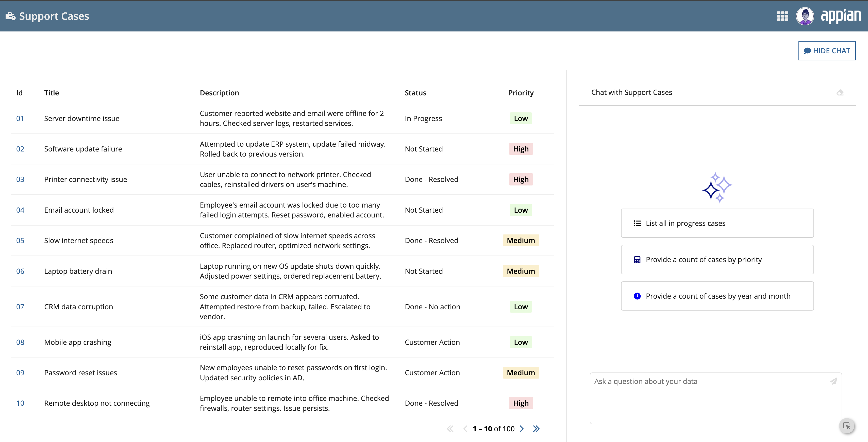Click the 'Chat with Support Cases' heading
This screenshot has width=868, height=442.
pos(632,92)
